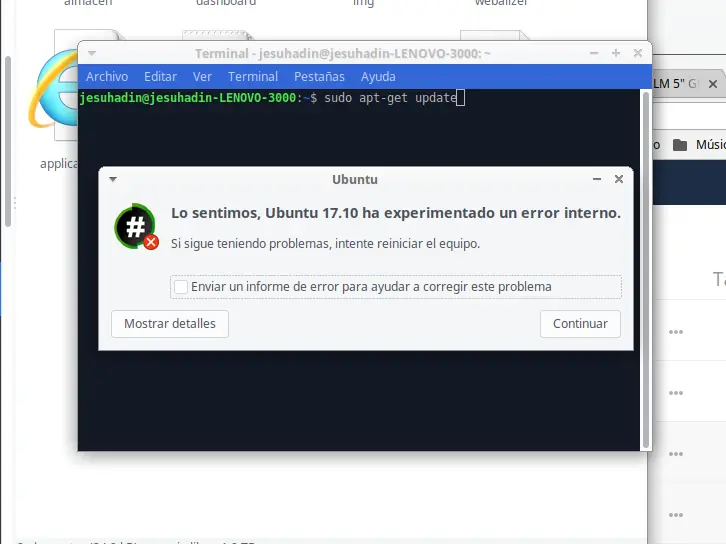The image size is (726, 544).
Task: Open the Ubuntu dialog window menu arrow
Action: (x=113, y=179)
